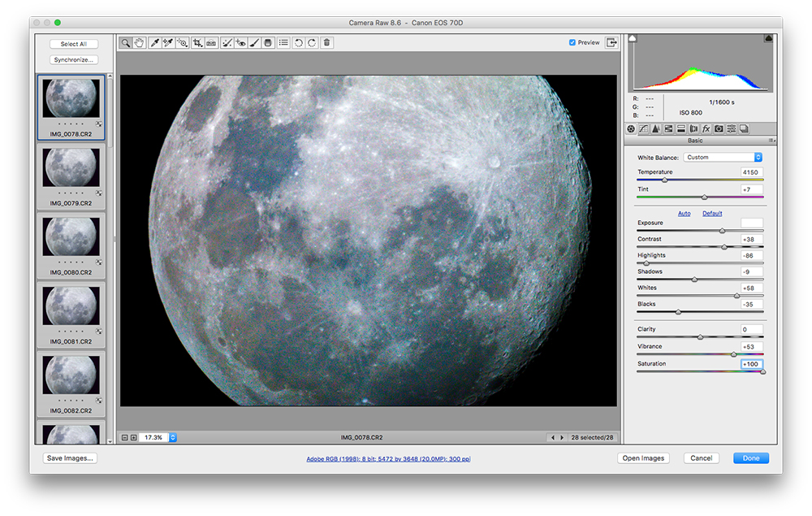Click the Saturation slider handle
This screenshot has height=516, width=812.
point(762,371)
